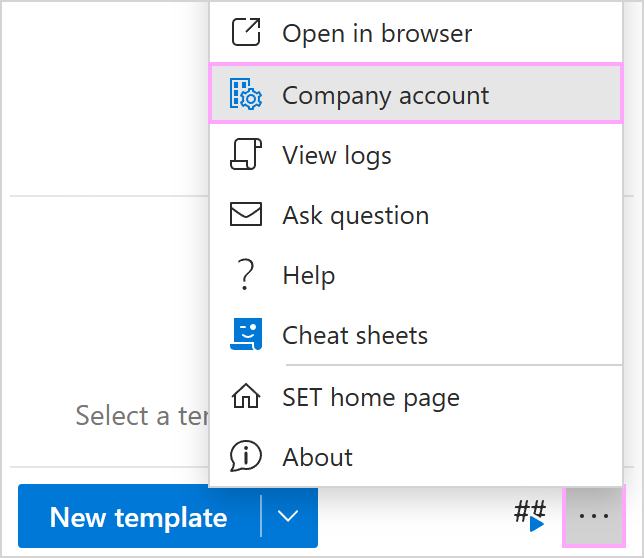Click the New template button
The image size is (644, 558).
coord(139,516)
